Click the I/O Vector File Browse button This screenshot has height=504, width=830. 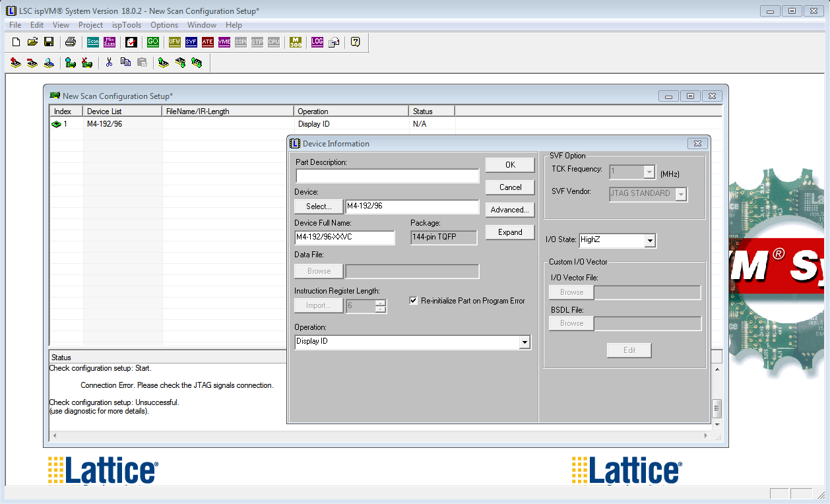click(571, 292)
